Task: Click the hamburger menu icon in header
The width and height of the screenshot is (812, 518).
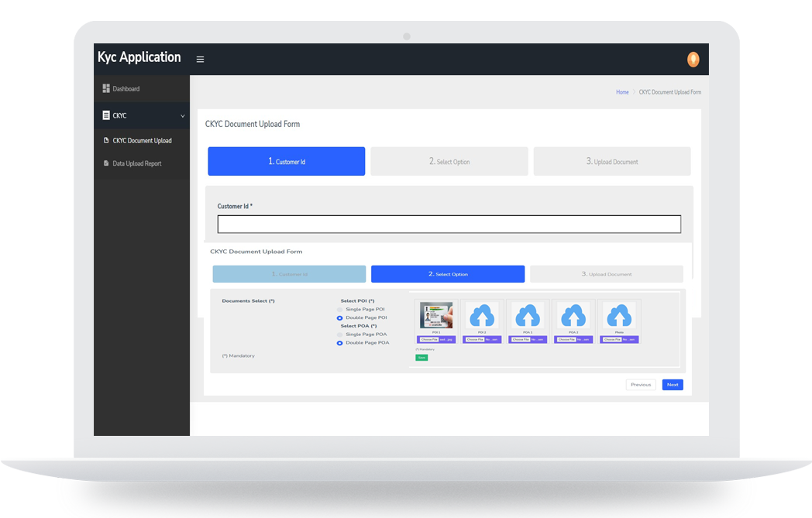Action: 200,60
